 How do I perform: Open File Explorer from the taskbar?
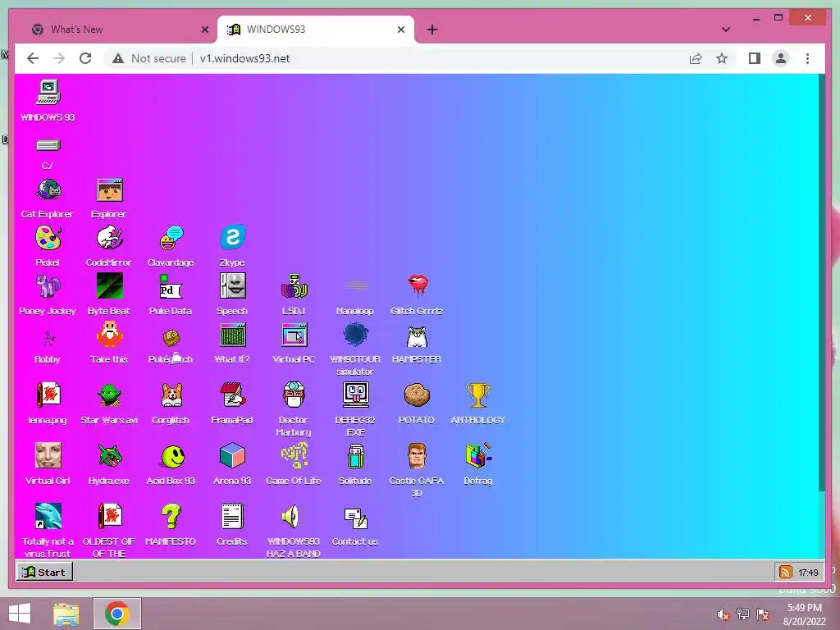click(x=66, y=614)
